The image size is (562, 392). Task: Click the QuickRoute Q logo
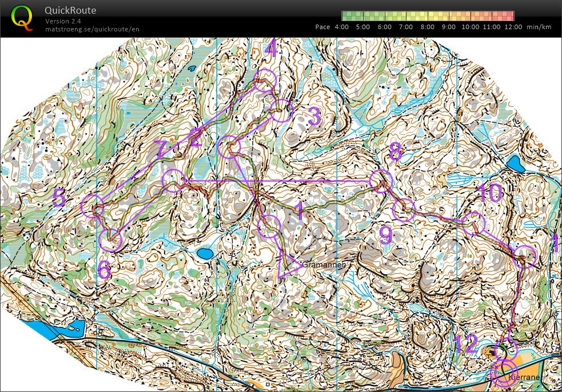click(22, 18)
